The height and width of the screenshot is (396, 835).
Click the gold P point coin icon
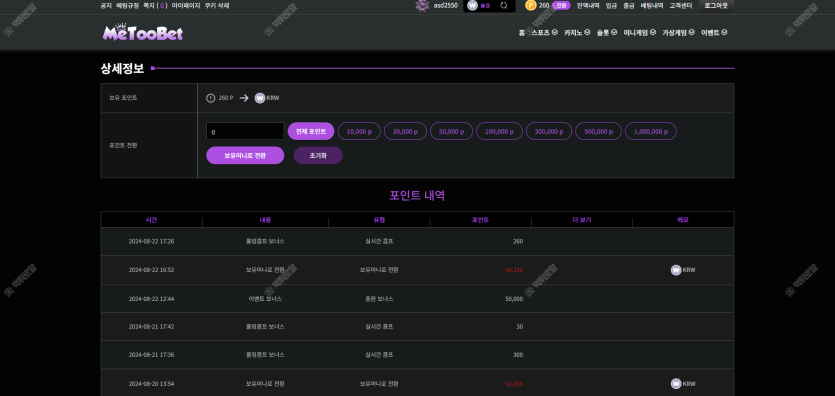coord(530,5)
